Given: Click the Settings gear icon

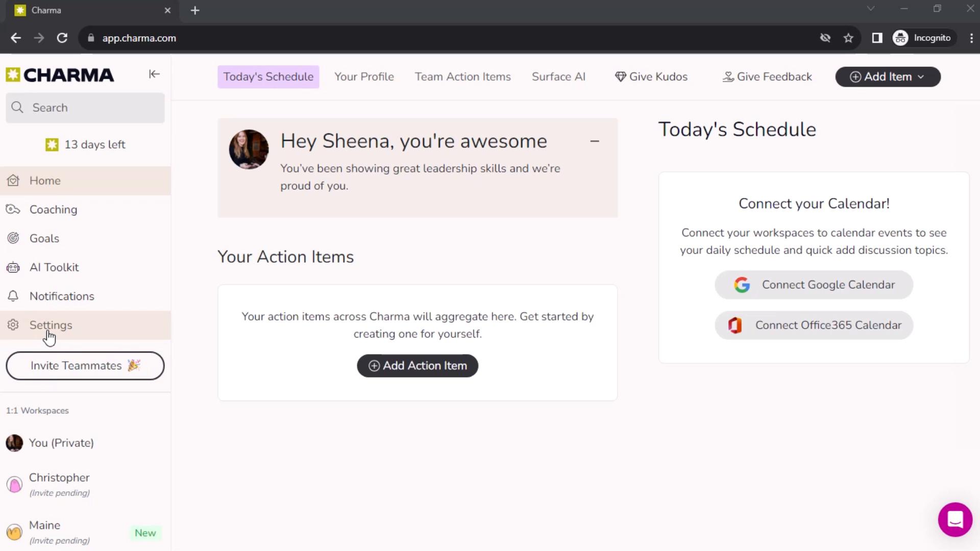Looking at the screenshot, I should pos(13,325).
